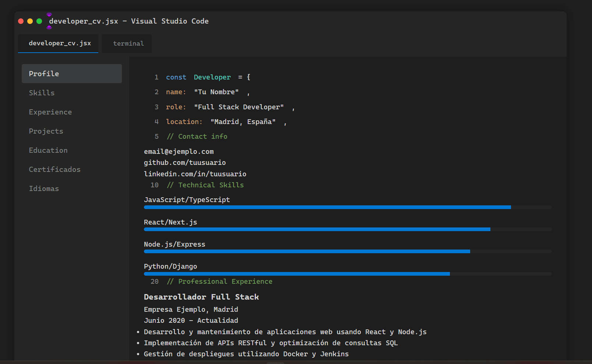Open the developer_cv.jsx tab
Image resolution: width=592 pixels, height=364 pixels.
click(58, 43)
